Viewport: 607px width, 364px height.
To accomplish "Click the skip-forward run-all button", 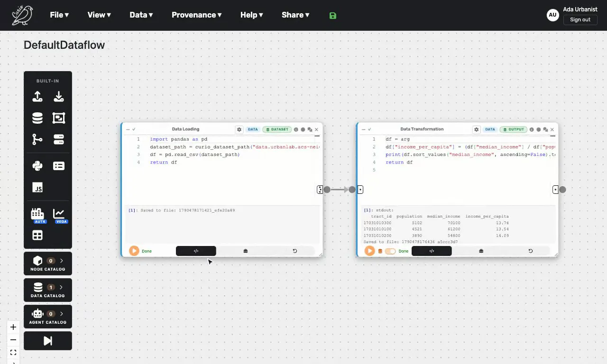I will [x=48, y=341].
